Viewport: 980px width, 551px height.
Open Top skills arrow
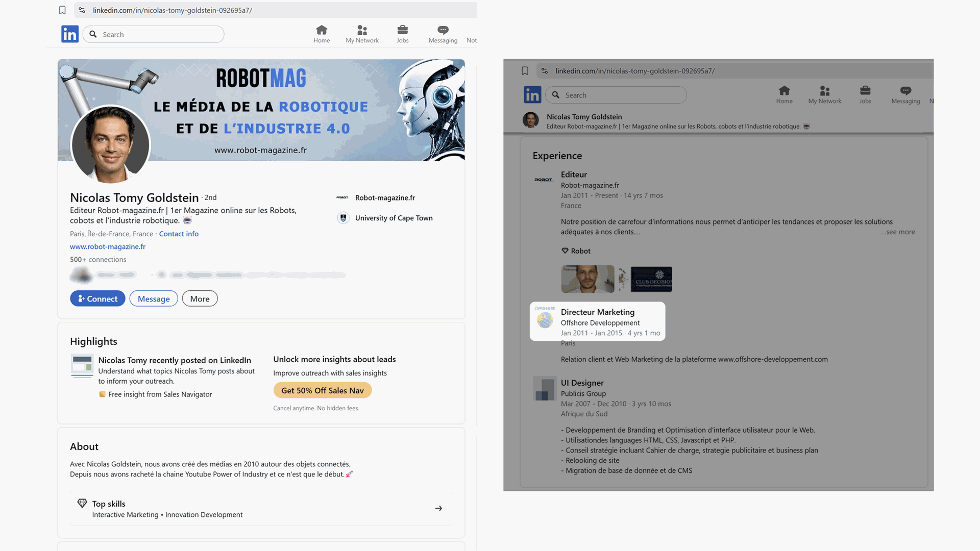point(438,508)
